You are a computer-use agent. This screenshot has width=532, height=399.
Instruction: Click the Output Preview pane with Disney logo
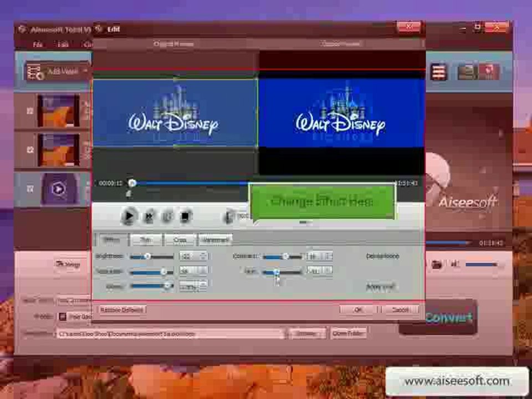[x=342, y=113]
